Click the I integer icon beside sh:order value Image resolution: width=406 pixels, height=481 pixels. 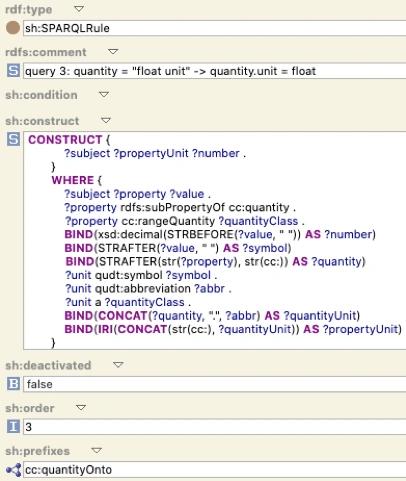(13, 427)
